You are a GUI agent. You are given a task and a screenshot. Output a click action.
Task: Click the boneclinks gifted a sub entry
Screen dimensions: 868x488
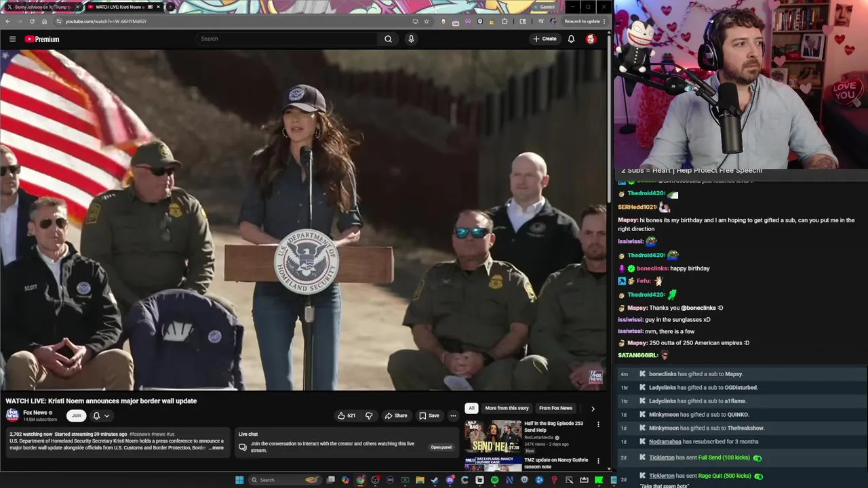(741, 374)
